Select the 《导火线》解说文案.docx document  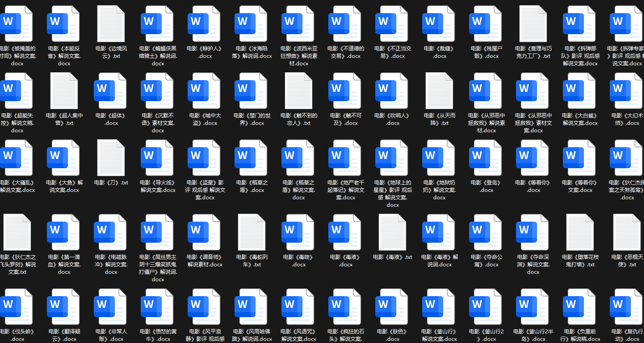point(158,157)
